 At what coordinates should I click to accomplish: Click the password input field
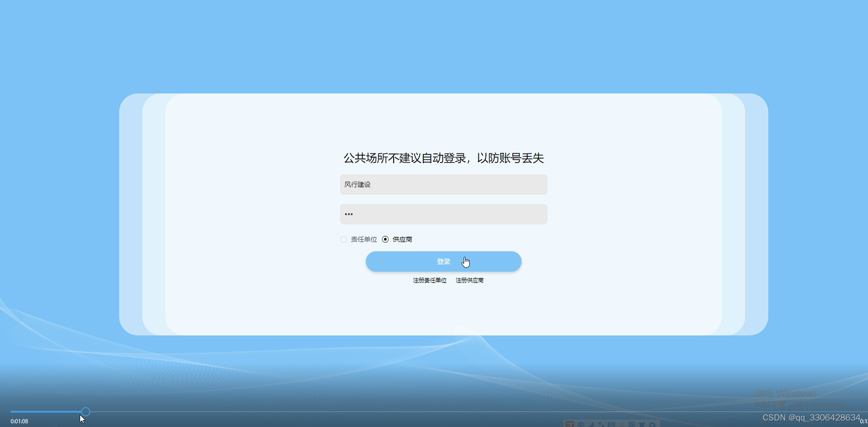[443, 214]
